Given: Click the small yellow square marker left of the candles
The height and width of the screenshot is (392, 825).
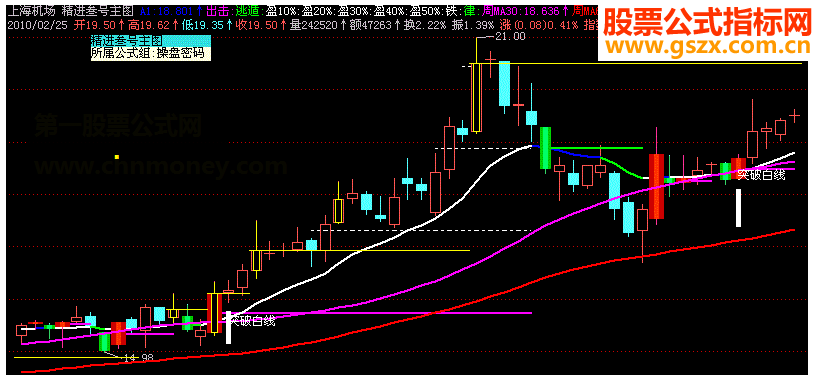Looking at the screenshot, I should tap(117, 157).
